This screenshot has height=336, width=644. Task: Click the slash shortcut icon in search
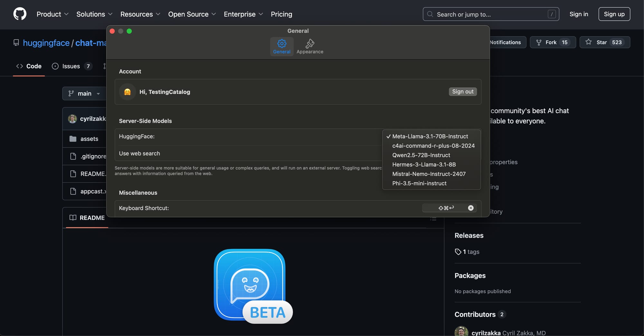point(552,14)
